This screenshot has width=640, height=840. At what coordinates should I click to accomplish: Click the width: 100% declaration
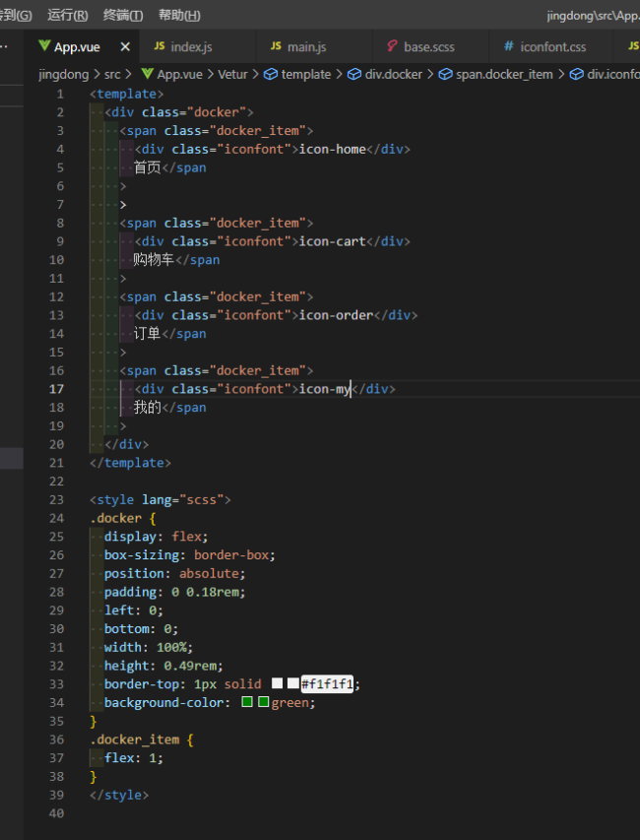point(149,647)
